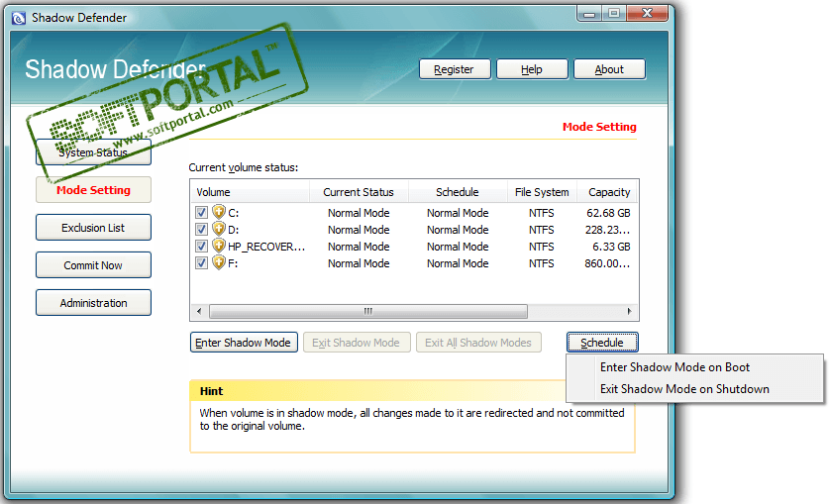This screenshot has height=504, width=829.
Task: Open Help from the header
Action: tap(533, 69)
